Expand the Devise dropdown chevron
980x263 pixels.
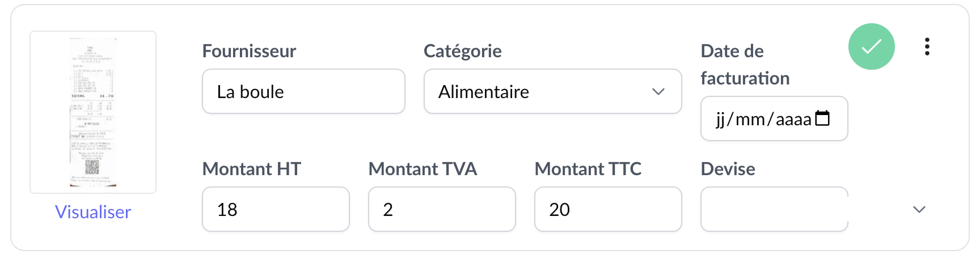tap(919, 210)
